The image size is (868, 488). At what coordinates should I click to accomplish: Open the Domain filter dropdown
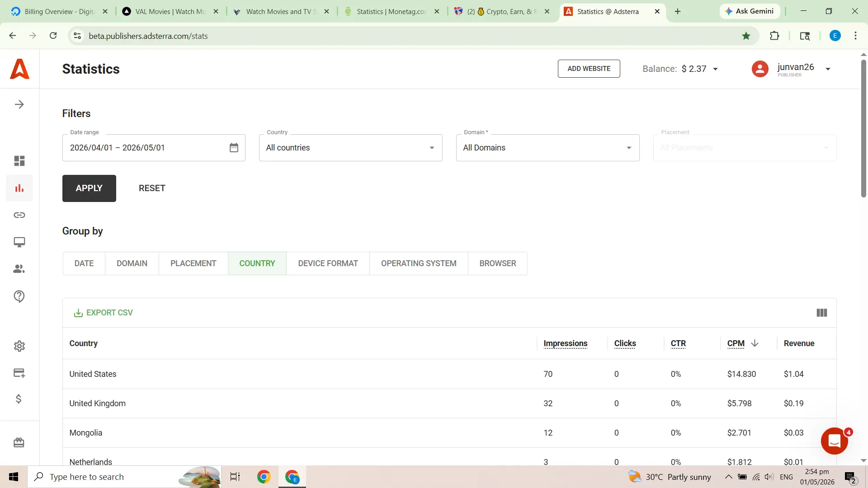coord(547,148)
